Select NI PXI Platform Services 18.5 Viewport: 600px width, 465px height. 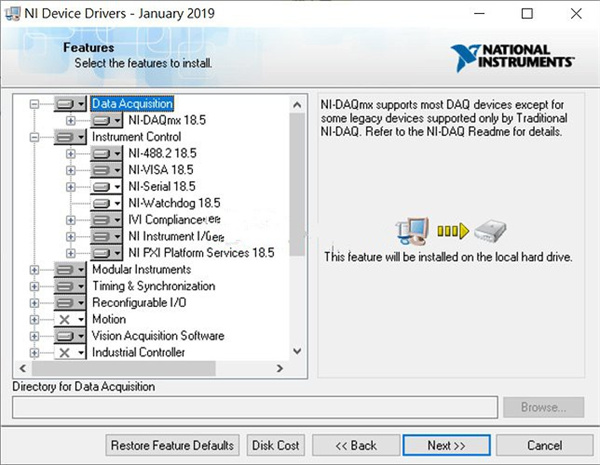coord(202,253)
